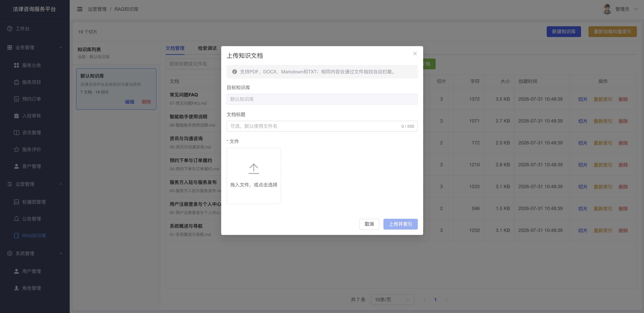Open the 工作台 dashboard icon
Screen dimensions: 644x313
(x=10, y=29)
